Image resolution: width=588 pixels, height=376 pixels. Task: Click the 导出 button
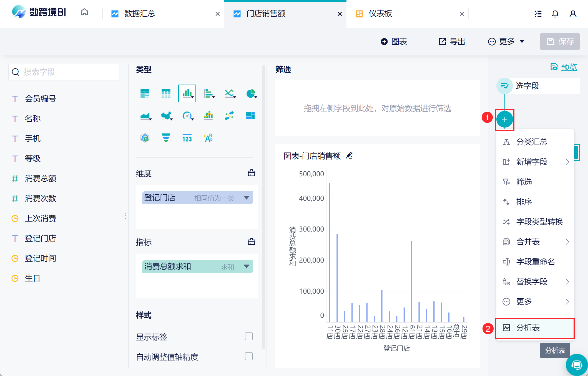pos(452,42)
